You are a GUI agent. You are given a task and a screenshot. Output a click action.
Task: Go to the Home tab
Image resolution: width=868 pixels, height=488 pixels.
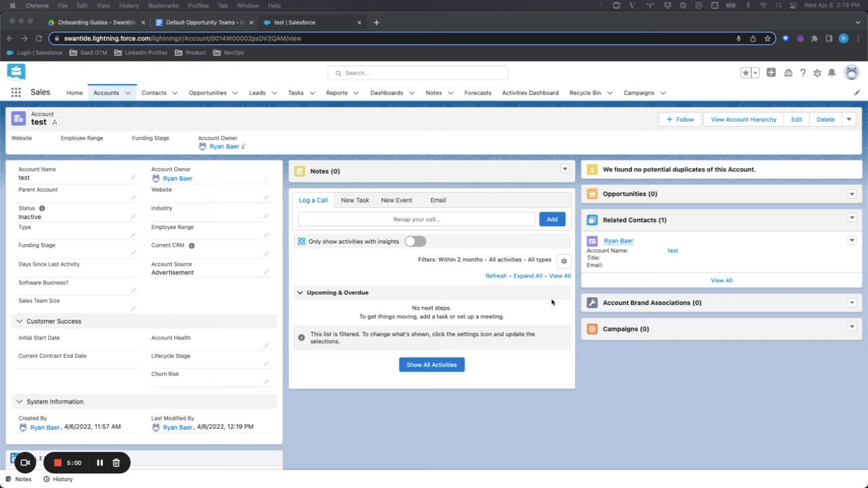pyautogui.click(x=75, y=93)
